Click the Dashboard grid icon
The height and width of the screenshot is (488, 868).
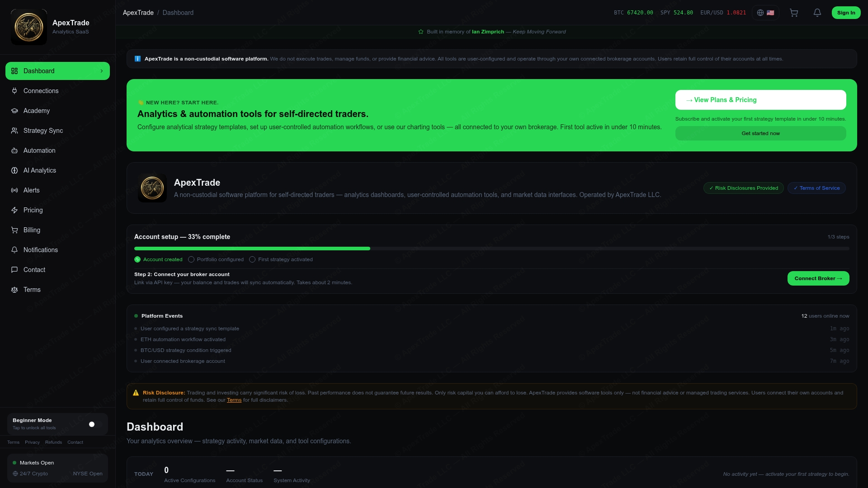(14, 71)
